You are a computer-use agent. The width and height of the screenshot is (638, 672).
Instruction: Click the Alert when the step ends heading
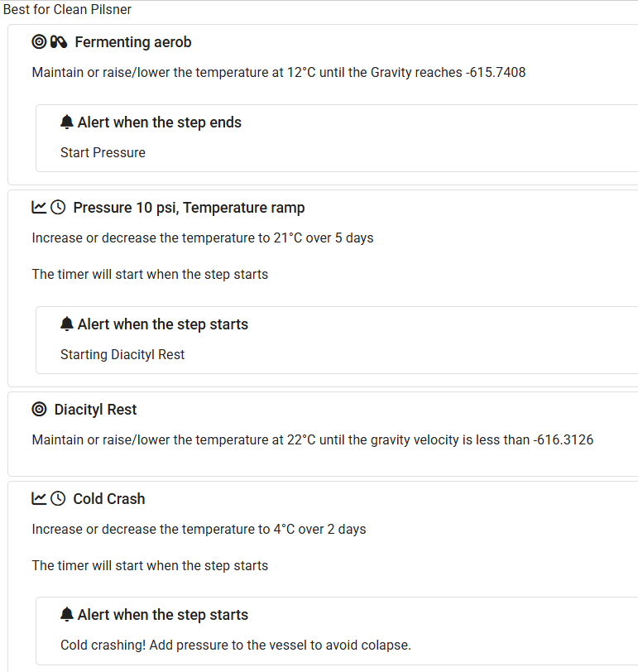(x=159, y=122)
